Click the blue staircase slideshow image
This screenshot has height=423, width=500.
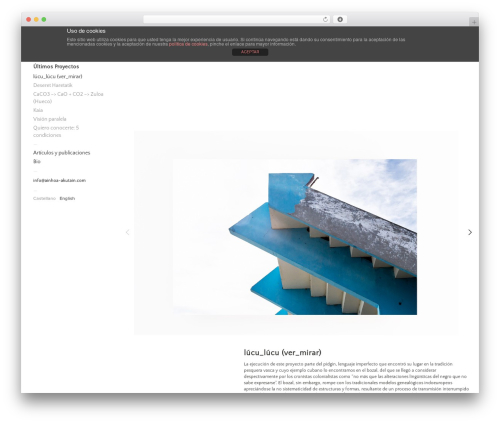click(295, 237)
